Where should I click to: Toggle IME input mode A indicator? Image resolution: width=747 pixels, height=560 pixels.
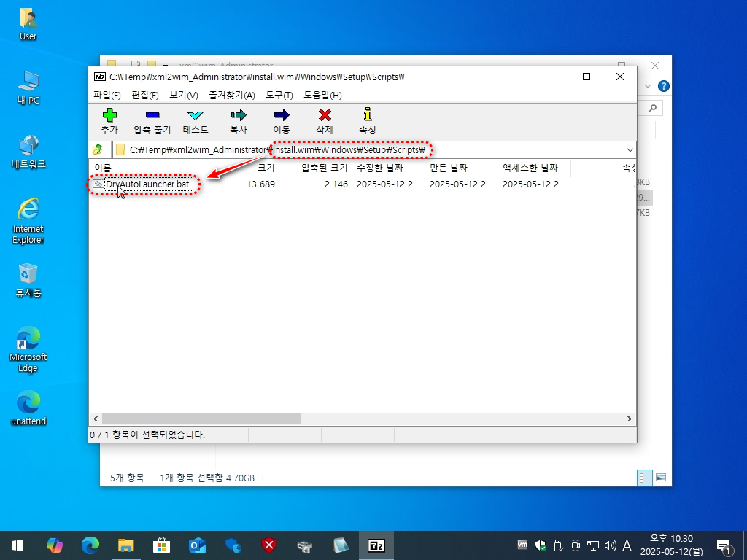pyautogui.click(x=627, y=545)
